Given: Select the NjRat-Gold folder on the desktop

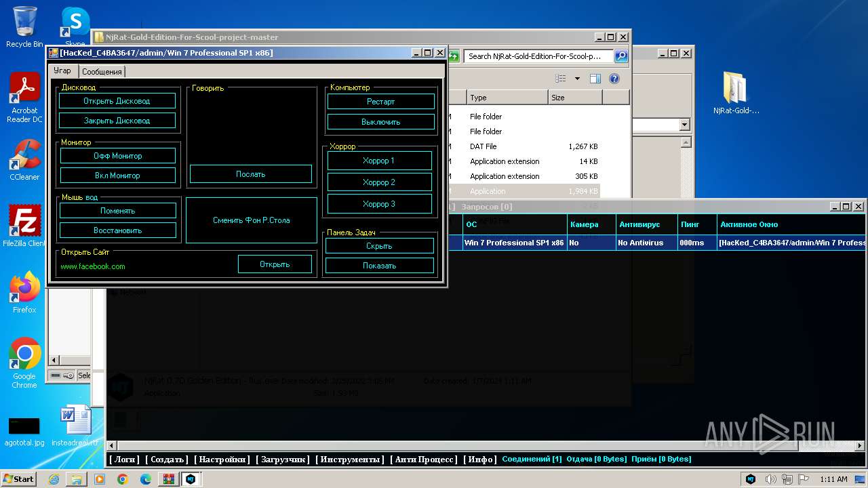Looking at the screenshot, I should point(736,94).
